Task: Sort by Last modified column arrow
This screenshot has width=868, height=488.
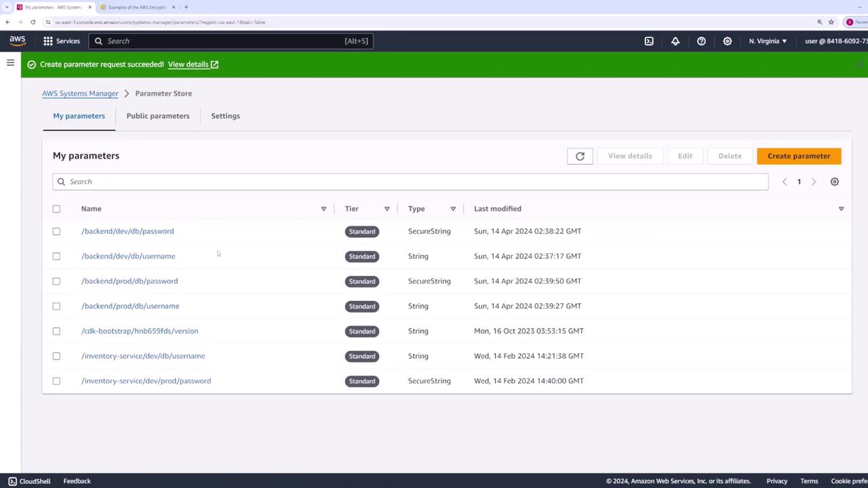Action: [842, 209]
